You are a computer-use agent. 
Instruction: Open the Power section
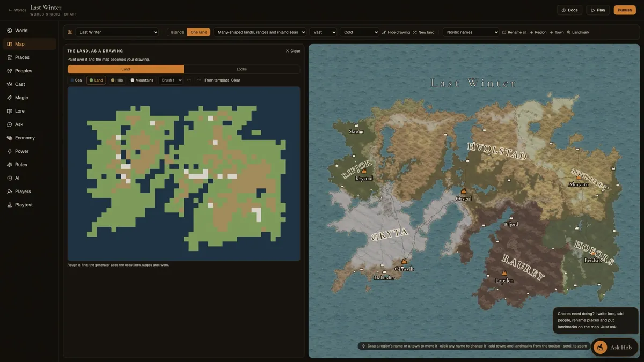coord(30,151)
